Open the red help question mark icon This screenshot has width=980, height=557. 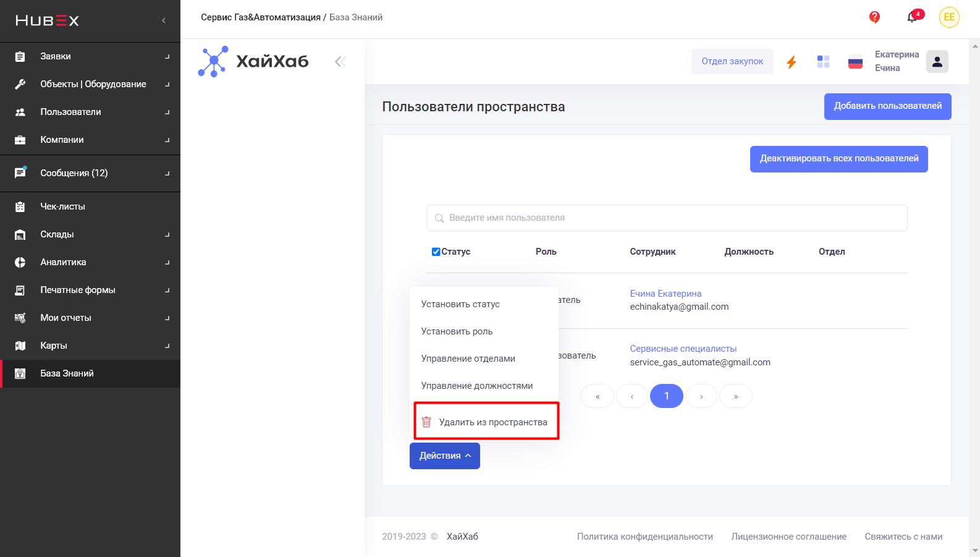click(874, 17)
